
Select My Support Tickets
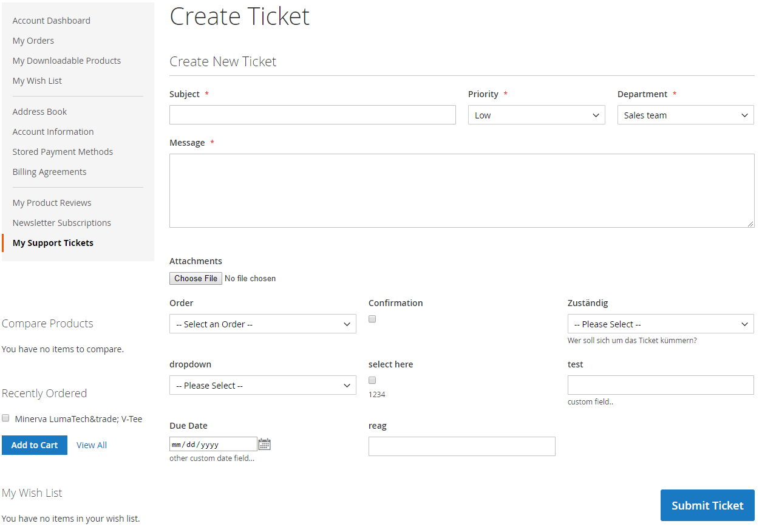pos(53,243)
